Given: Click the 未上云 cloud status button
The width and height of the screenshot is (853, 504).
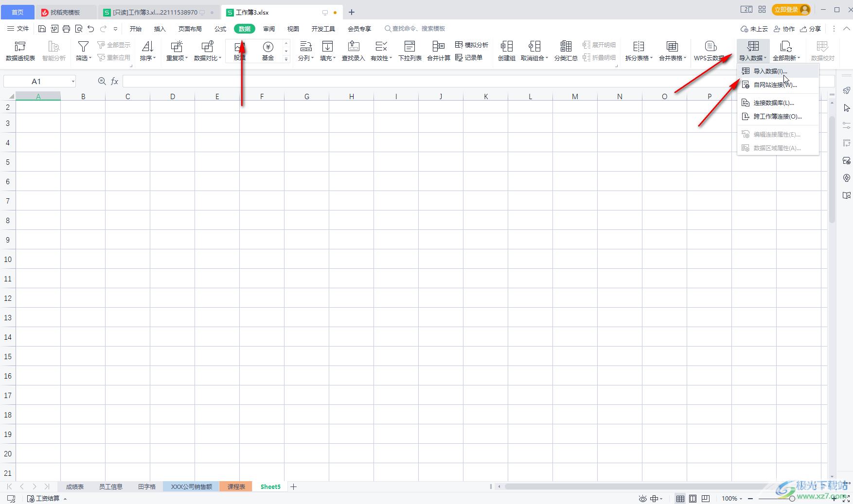Looking at the screenshot, I should click(754, 29).
